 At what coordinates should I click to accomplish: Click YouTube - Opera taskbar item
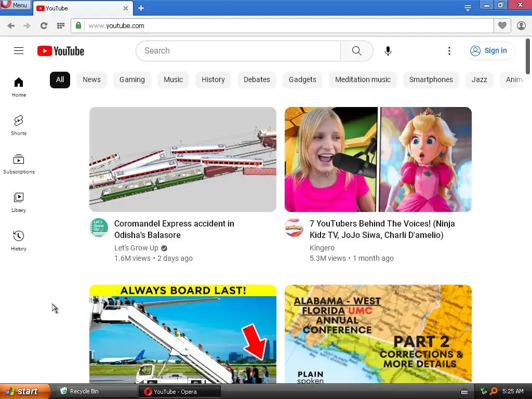pyautogui.click(x=180, y=392)
